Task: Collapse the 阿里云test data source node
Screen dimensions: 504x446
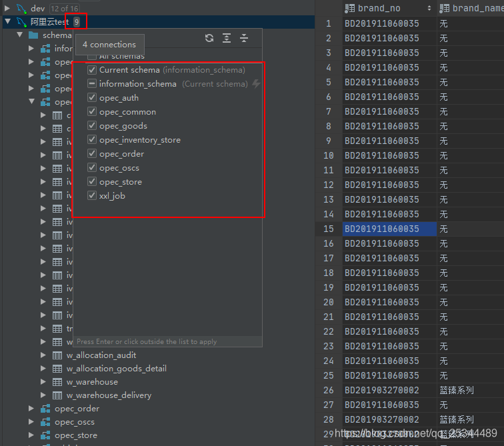Action: [x=8, y=22]
